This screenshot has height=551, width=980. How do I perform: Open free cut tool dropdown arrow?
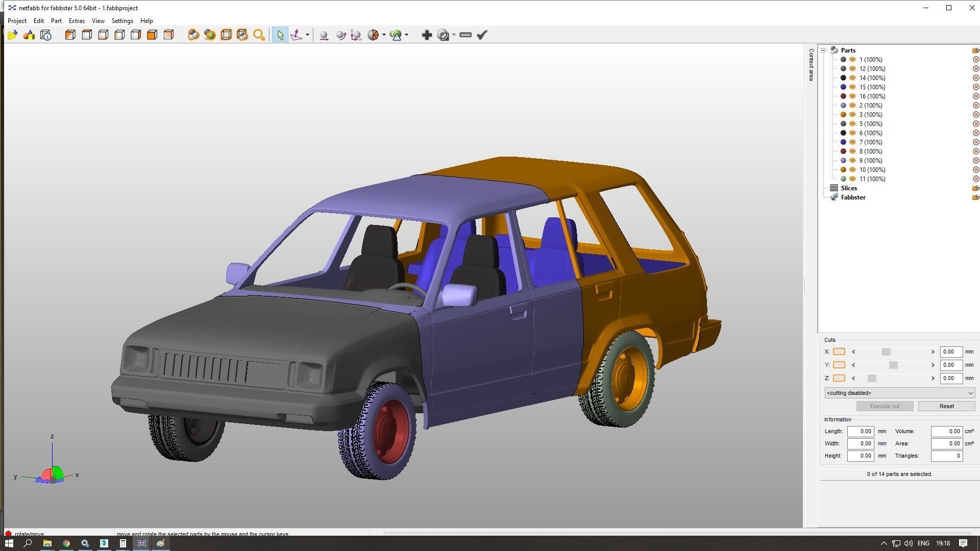[x=384, y=35]
